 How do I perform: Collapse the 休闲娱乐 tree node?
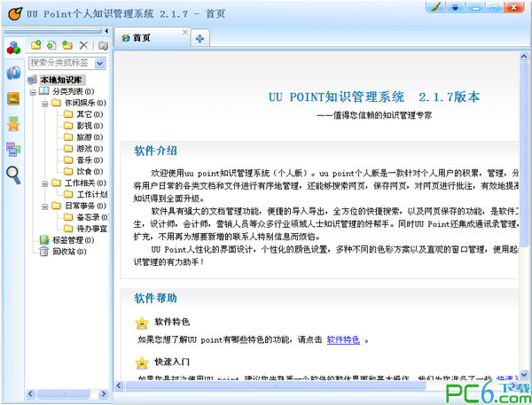coord(45,104)
